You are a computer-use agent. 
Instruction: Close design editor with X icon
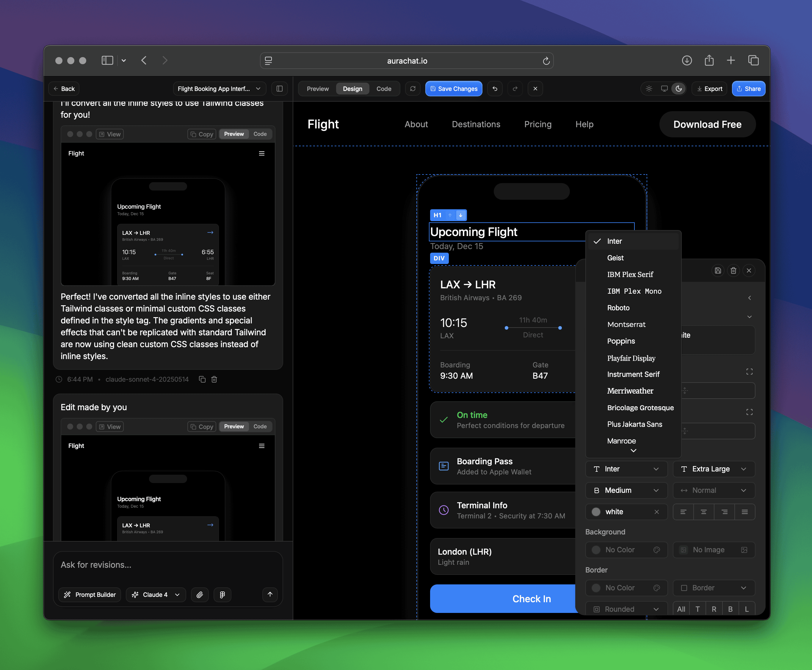pyautogui.click(x=535, y=89)
